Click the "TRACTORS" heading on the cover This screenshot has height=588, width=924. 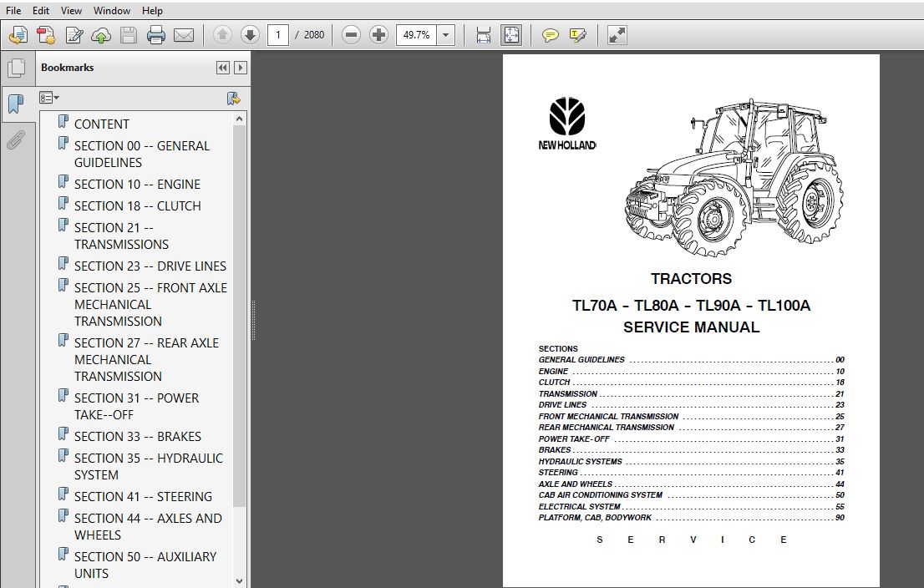coord(691,279)
